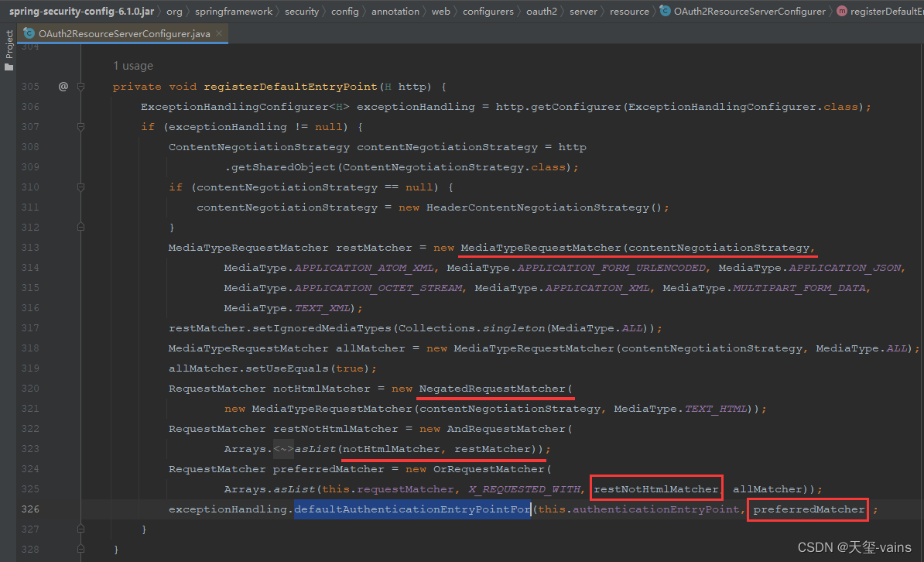924x562 pixels.
Task: Click line number 305 in the gutter
Action: tap(30, 87)
